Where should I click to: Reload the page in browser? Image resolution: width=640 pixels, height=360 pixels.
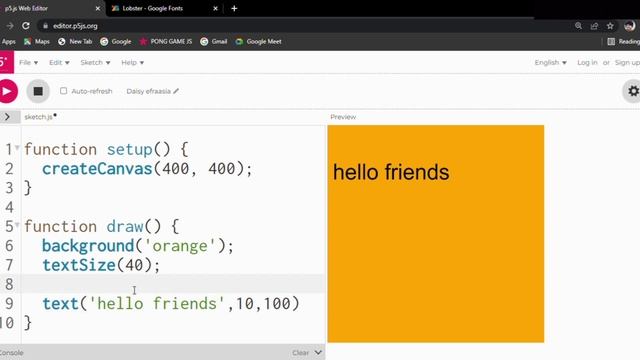(26, 26)
